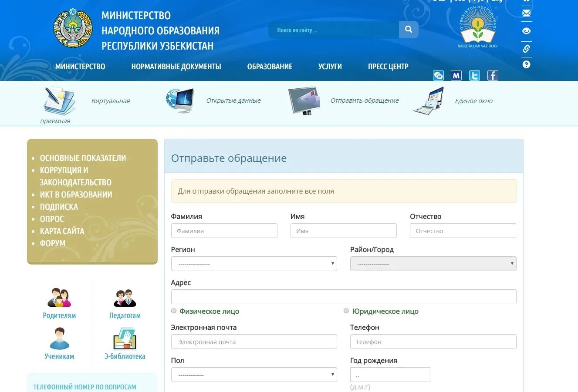Click the Педагогам label link
The width and height of the screenshot is (578, 392).
click(125, 315)
